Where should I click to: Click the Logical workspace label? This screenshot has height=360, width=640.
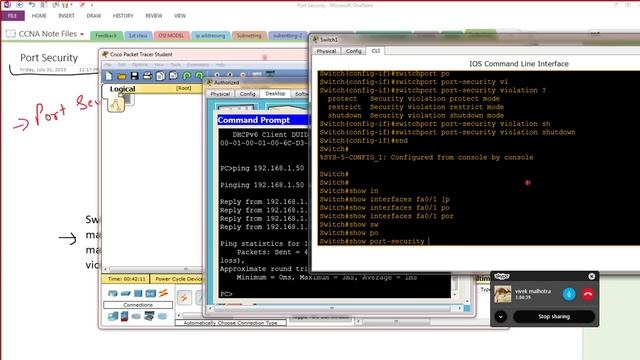coord(122,89)
